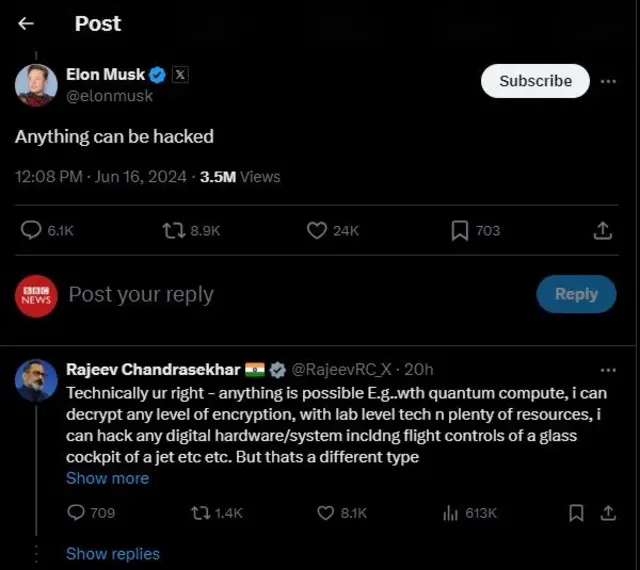640x570 pixels.
Task: Click the reply icon on the main post
Action: coord(32,230)
